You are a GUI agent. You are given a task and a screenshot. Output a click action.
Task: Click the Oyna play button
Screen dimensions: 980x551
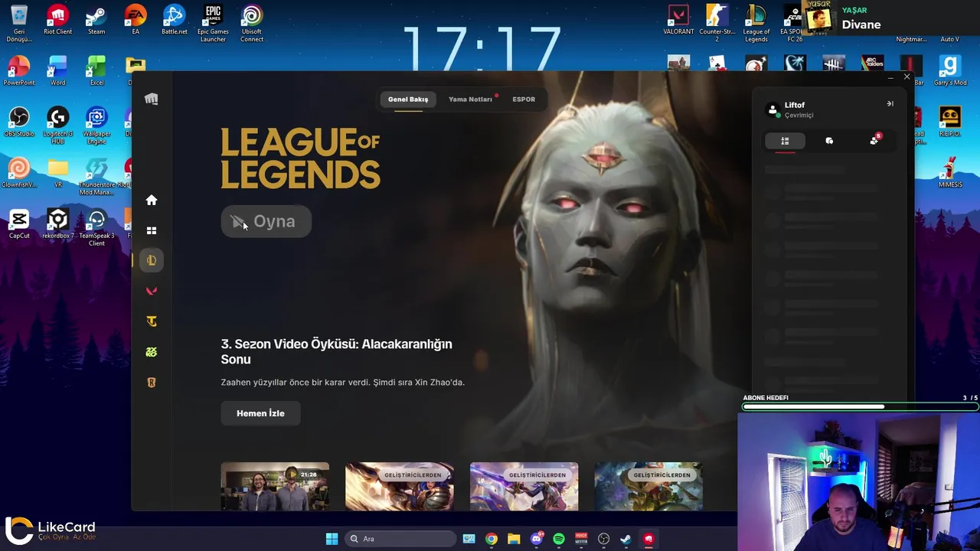(266, 222)
